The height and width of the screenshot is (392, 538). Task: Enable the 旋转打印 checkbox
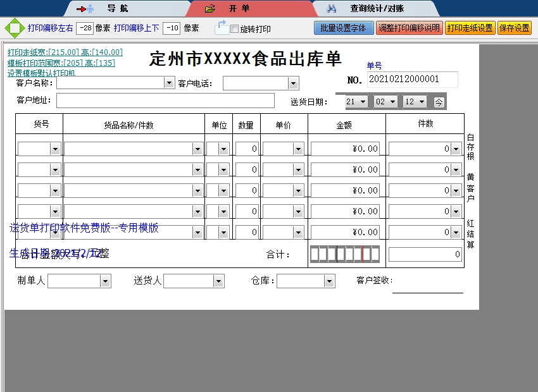click(235, 29)
